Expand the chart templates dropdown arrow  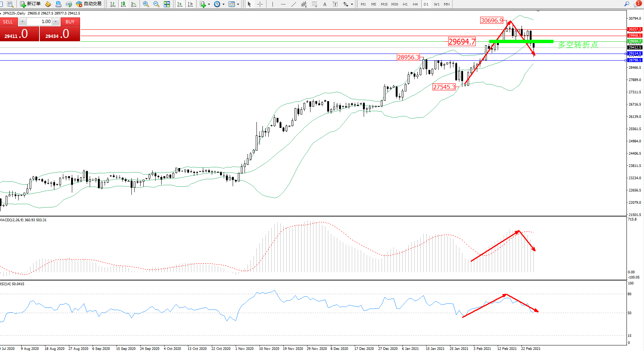point(238,4)
